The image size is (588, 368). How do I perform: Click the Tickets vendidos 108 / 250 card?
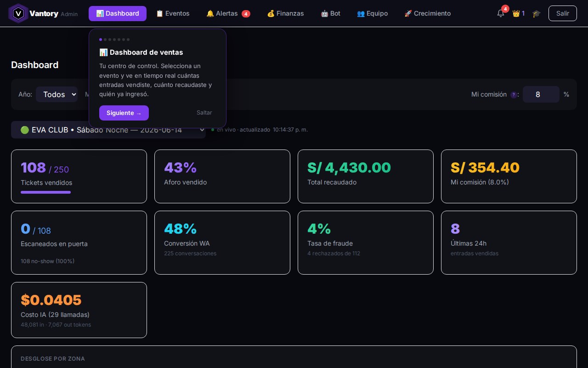click(x=79, y=176)
